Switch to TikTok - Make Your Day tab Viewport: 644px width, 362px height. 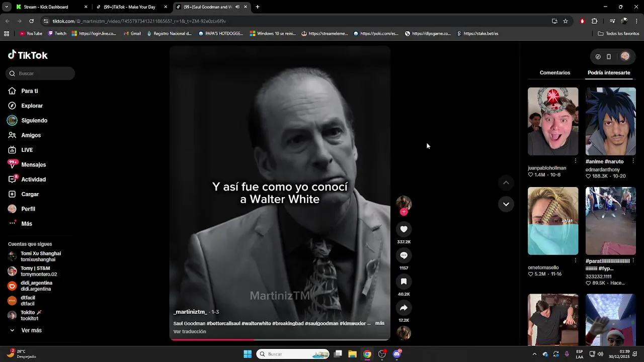pyautogui.click(x=132, y=7)
